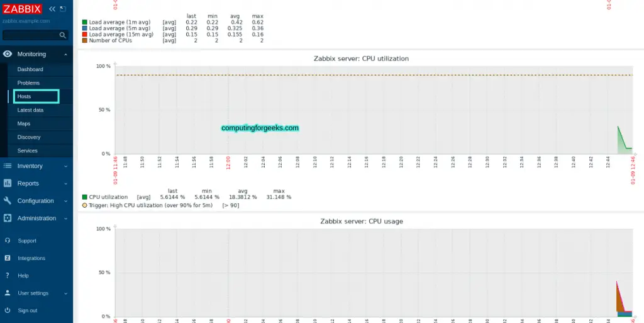
Task: Click the Load average 5m avg value 0.325
Action: click(x=235, y=28)
